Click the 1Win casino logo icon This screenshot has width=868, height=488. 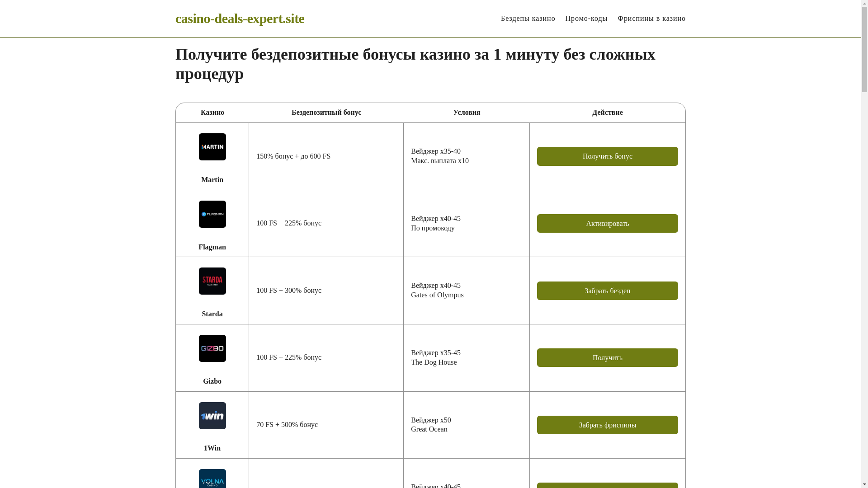coord(212,416)
